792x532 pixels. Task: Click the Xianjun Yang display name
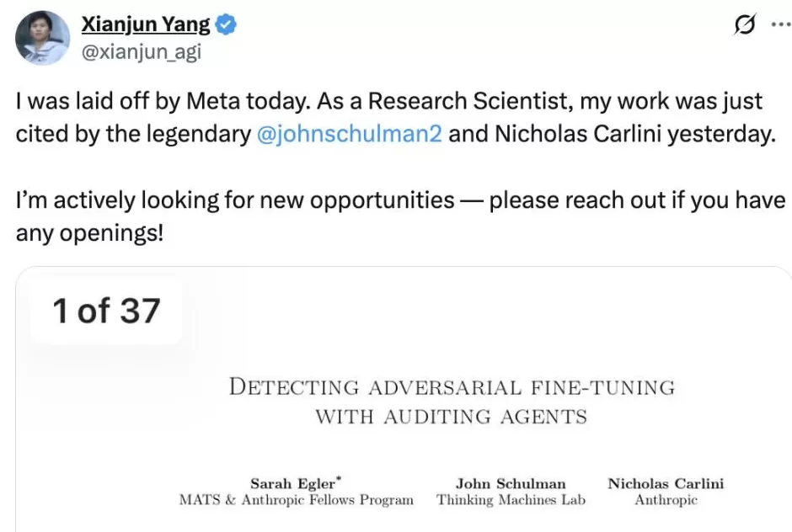pos(145,25)
